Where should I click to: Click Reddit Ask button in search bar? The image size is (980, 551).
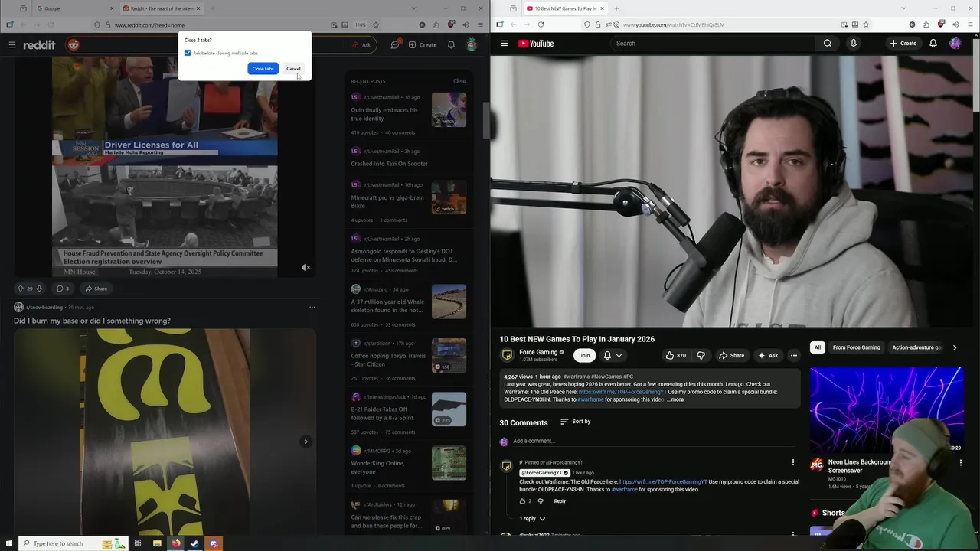point(361,44)
